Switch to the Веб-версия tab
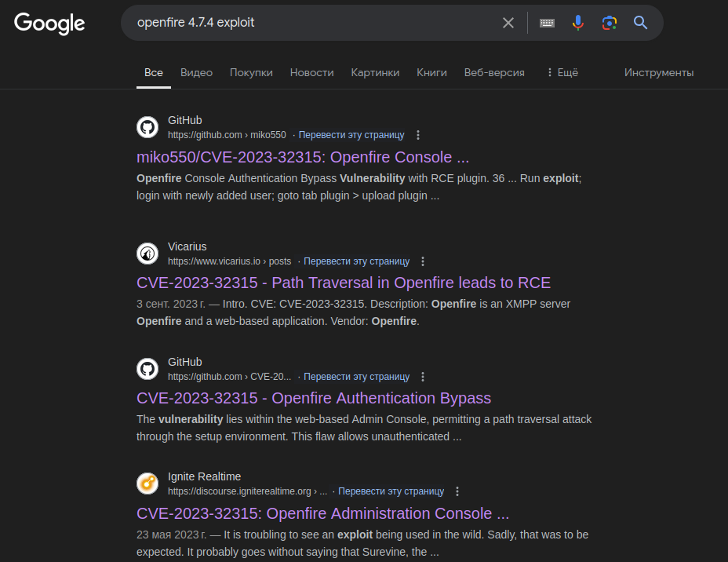The height and width of the screenshot is (562, 728). click(494, 72)
